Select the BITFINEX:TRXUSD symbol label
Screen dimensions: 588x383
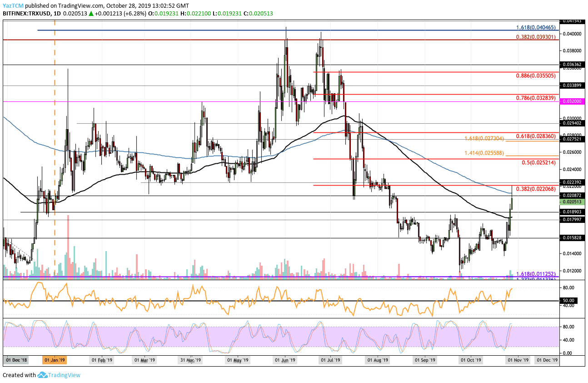pyautogui.click(x=26, y=14)
